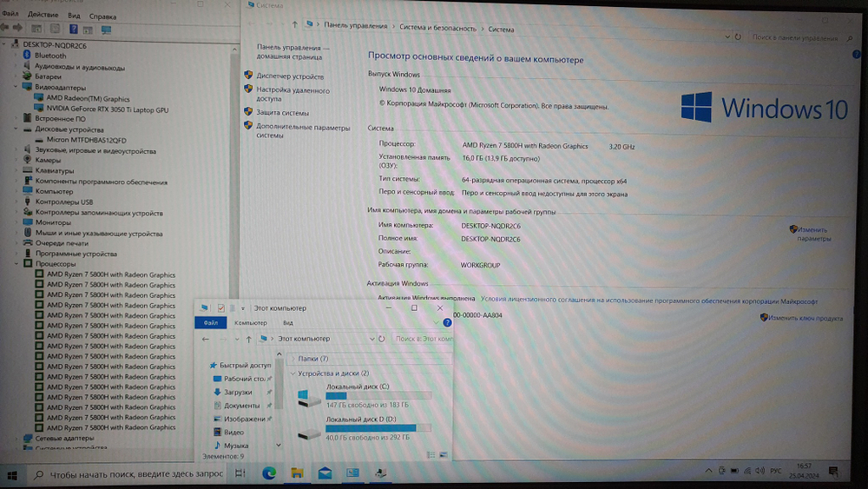This screenshot has height=489, width=868.
Task: Open Быстрый доступ in Explorer sidebar
Action: tap(245, 366)
